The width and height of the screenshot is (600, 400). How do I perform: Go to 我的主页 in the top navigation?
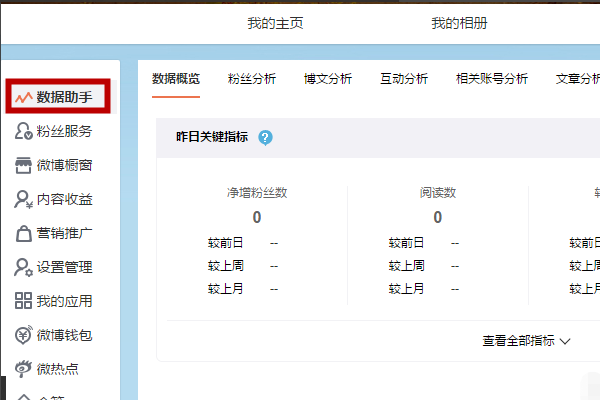pos(276,23)
